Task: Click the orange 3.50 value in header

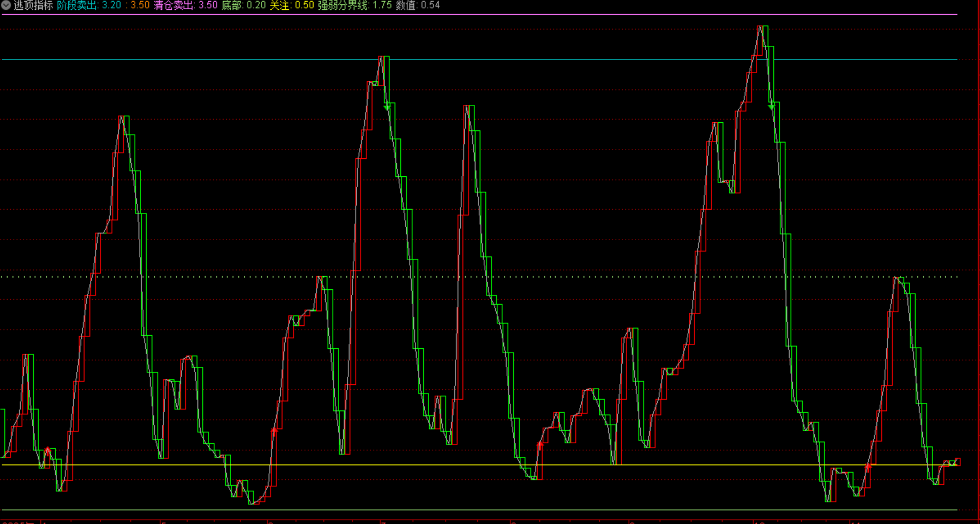Action: pyautogui.click(x=140, y=5)
